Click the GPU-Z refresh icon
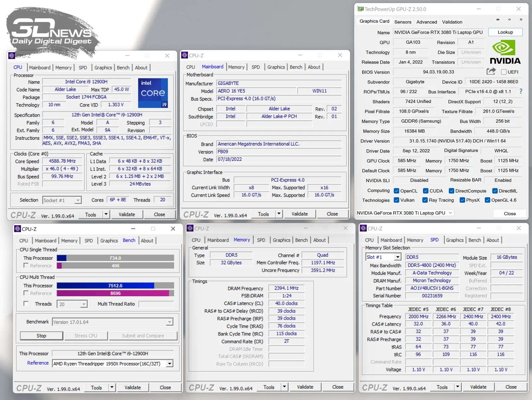Viewport: 532px width, 400px height. click(x=509, y=20)
